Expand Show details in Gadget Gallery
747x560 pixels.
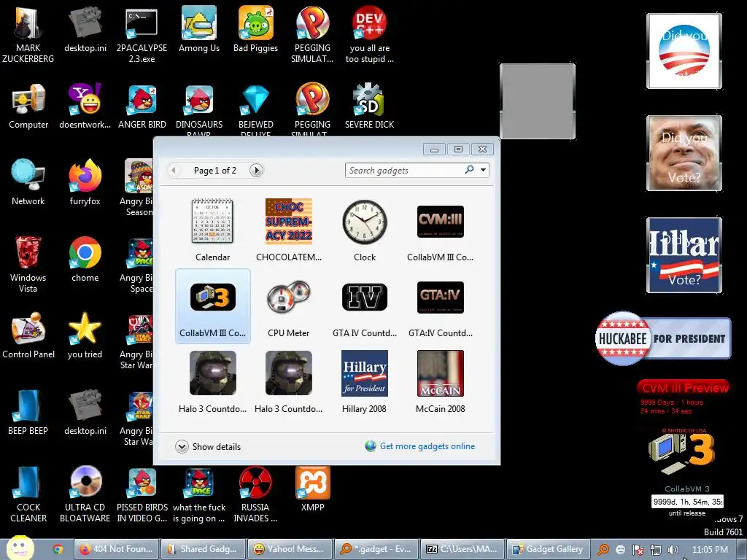208,447
